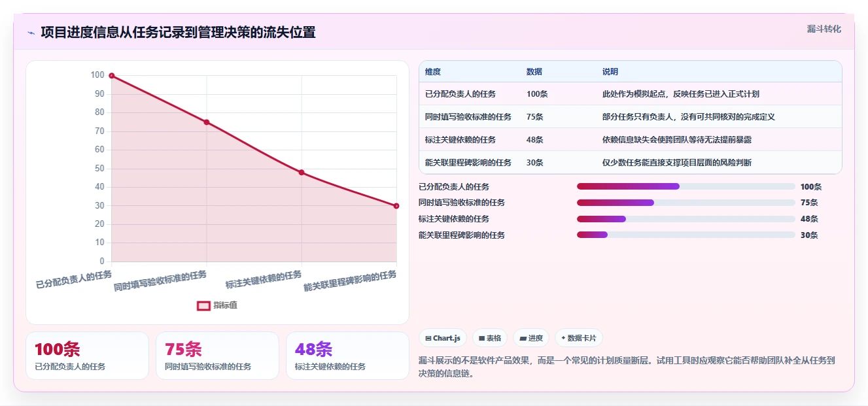Click chart axis label 能关联里程碑影响的任务
Viewport: 868px width, 406px height.
[350, 281]
